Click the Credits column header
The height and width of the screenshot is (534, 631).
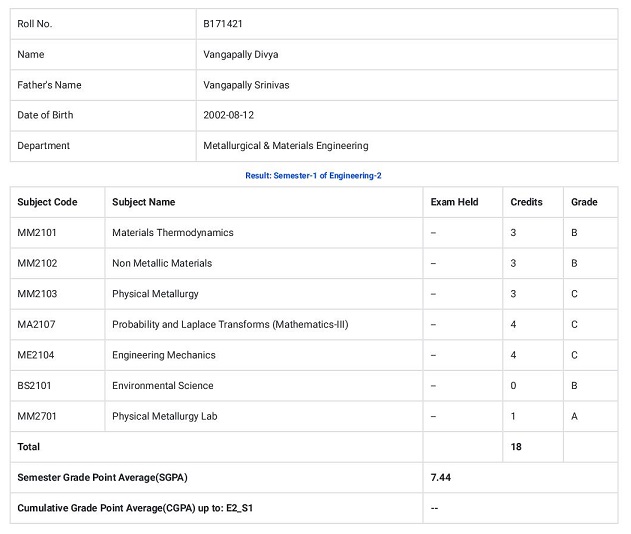tap(526, 202)
